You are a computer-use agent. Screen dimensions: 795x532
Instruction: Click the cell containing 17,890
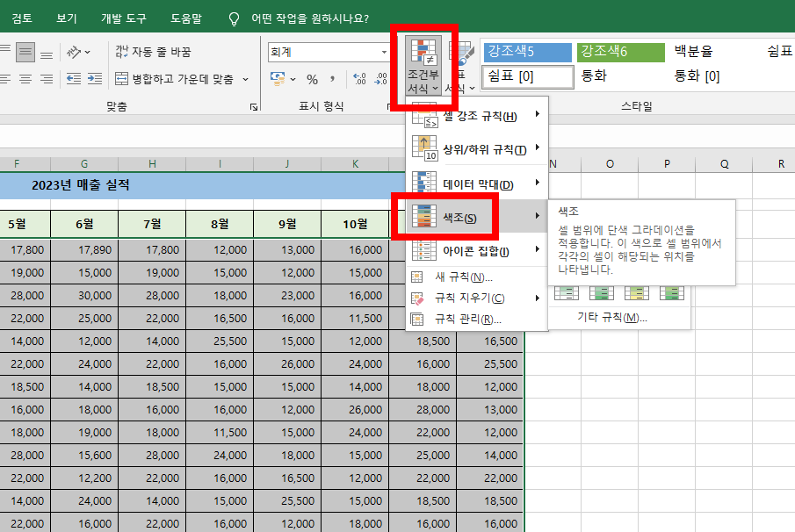(84, 250)
